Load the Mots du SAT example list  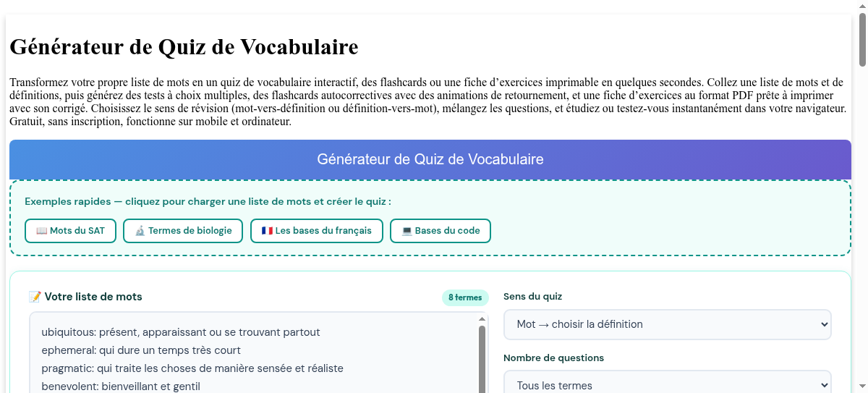(x=70, y=231)
